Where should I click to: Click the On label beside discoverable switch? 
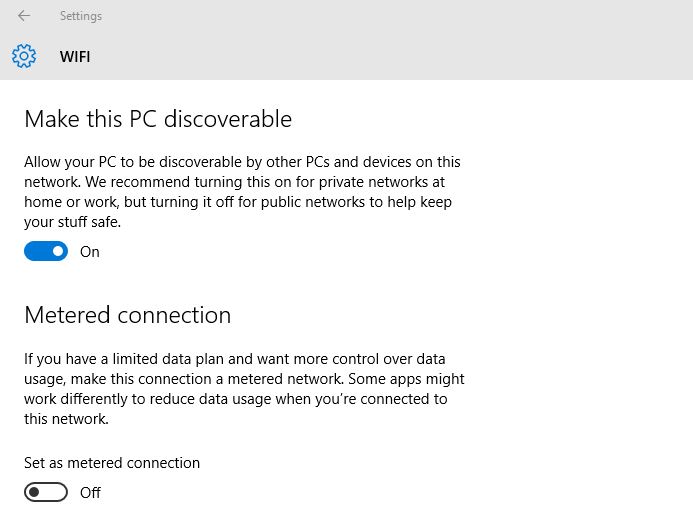click(90, 252)
